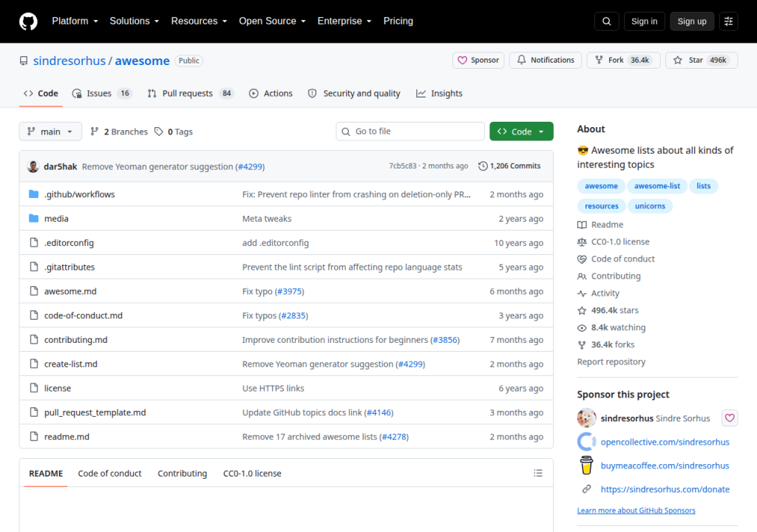Open the main branch selector dropdown
757x532 pixels.
50,132
